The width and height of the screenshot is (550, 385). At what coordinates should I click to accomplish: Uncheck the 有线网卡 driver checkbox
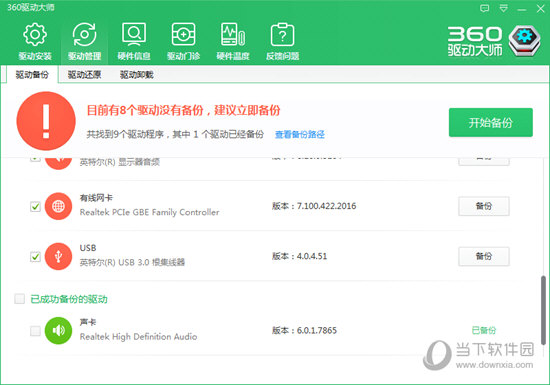point(35,207)
